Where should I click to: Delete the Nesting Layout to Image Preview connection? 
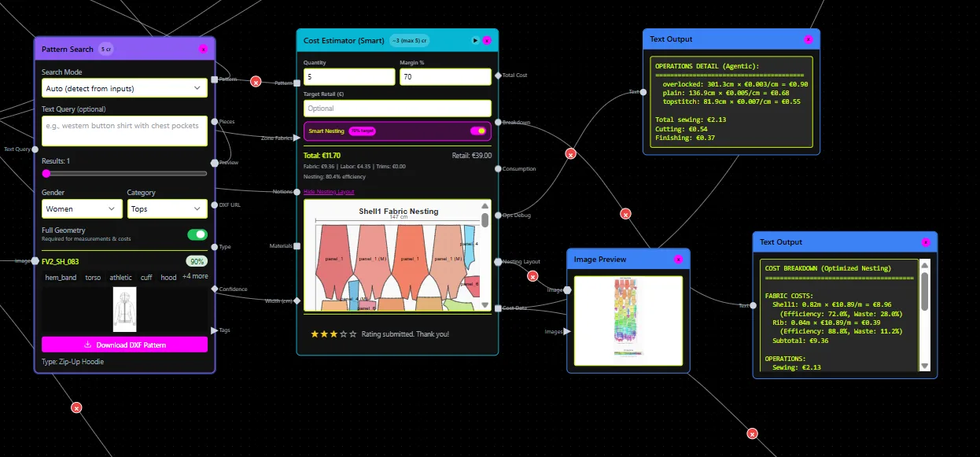pos(532,276)
